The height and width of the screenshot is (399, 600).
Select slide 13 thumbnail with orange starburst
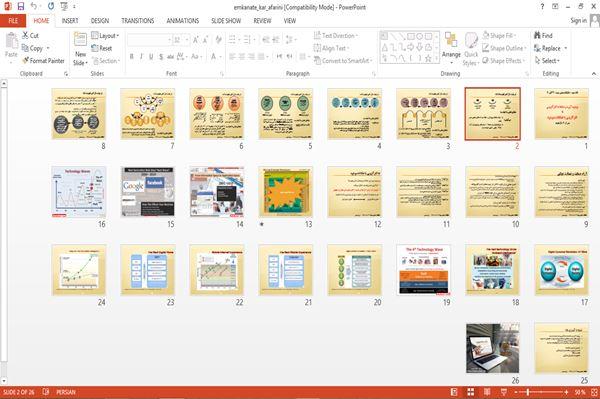point(285,192)
